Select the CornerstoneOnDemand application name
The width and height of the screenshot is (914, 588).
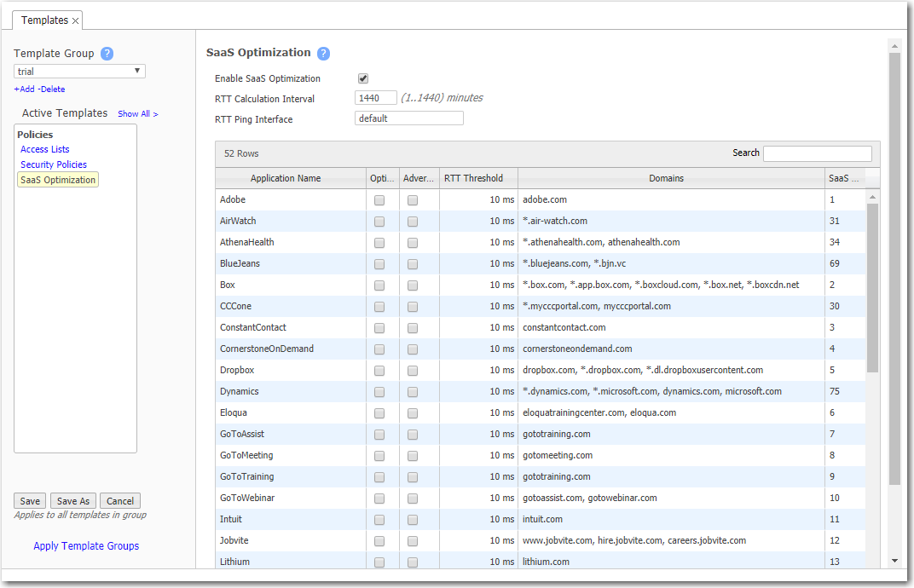(x=266, y=349)
